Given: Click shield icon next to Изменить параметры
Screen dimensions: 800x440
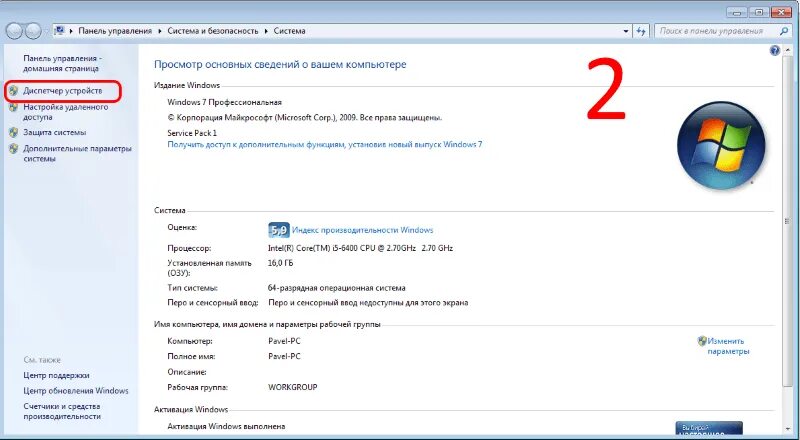Looking at the screenshot, I should click(x=702, y=341).
